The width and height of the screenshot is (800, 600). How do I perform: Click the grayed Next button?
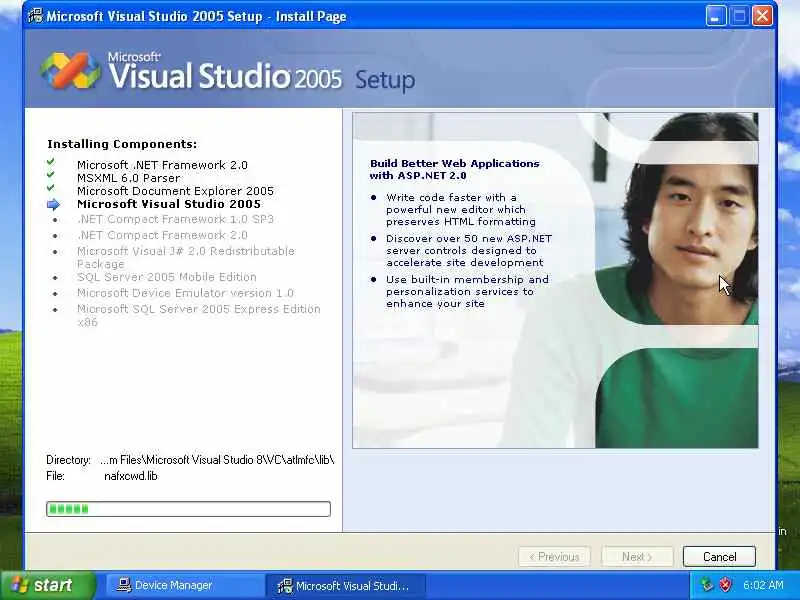tap(637, 556)
